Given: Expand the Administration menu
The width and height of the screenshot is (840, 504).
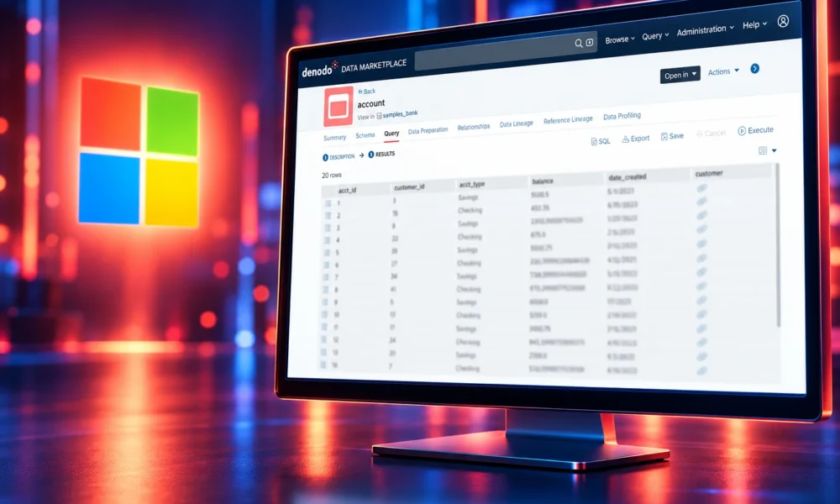Looking at the screenshot, I should 705,30.
